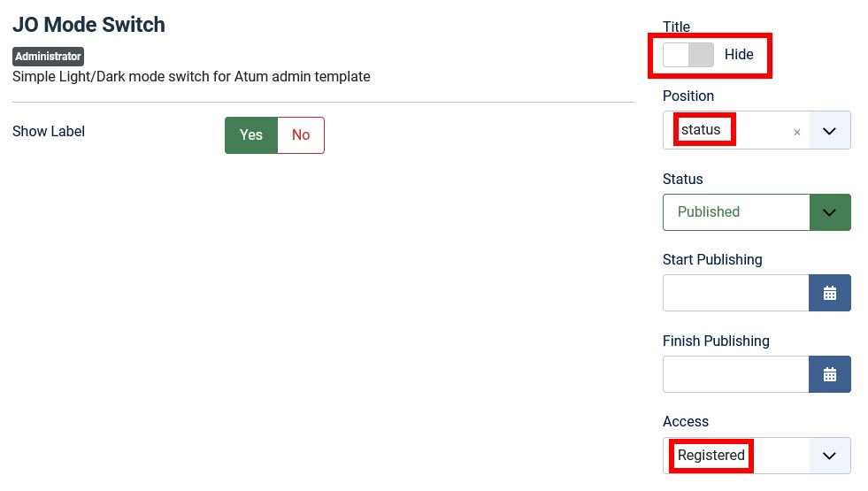This screenshot has width=868, height=491.
Task: Click the Start Publishing field label
Action: point(712,259)
